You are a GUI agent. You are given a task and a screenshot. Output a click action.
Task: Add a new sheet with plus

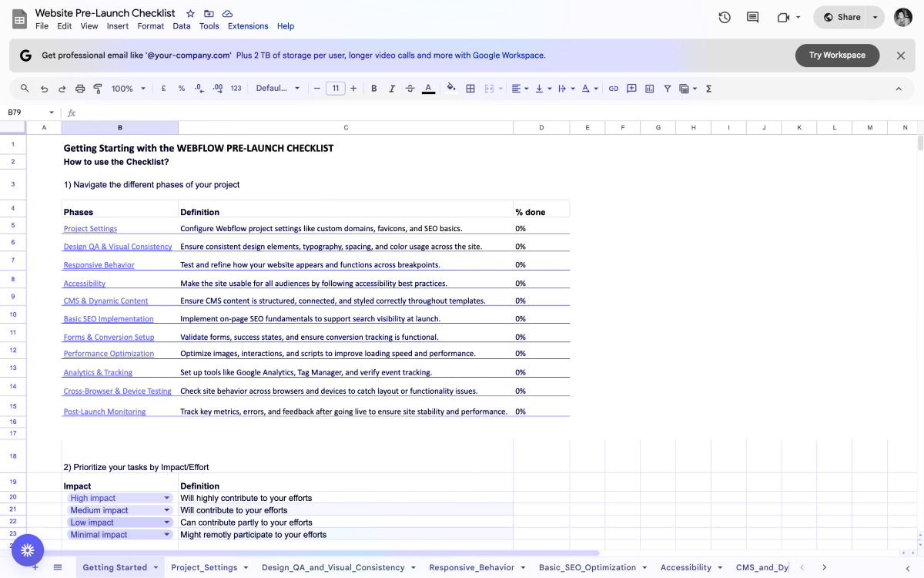35,567
